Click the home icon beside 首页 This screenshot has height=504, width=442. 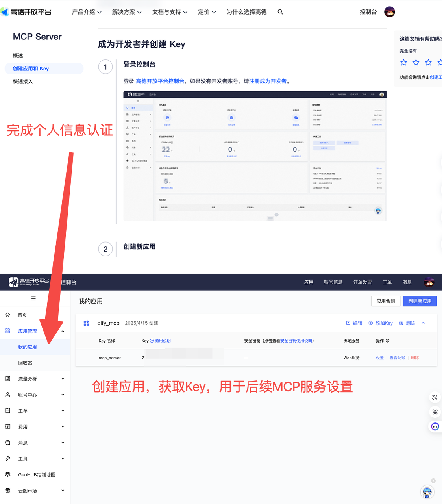pos(7,315)
